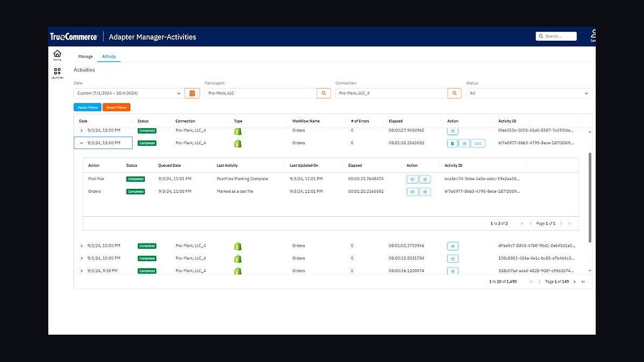Click the circular target action in 10:30 PM row
The height and width of the screenshot is (362, 644).
452,246
